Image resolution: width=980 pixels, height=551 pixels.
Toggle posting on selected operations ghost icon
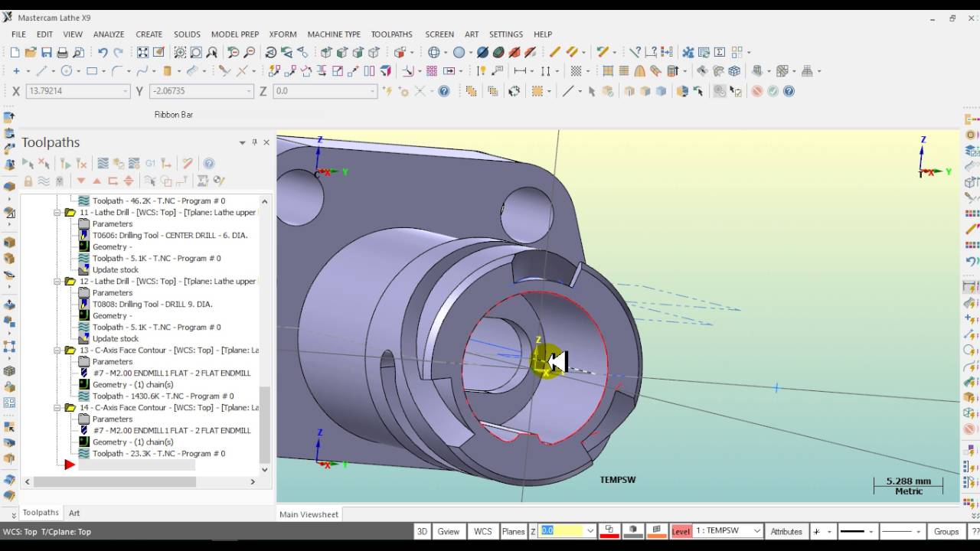(x=59, y=181)
